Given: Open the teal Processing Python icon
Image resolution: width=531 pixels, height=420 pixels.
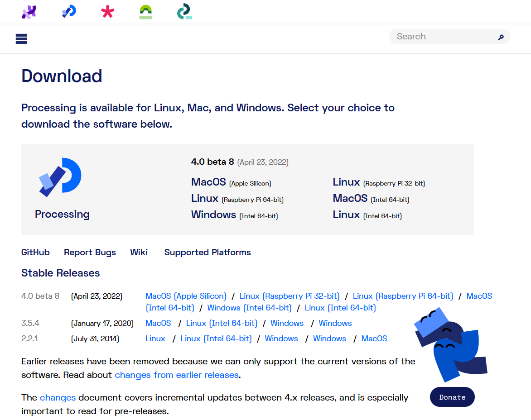Looking at the screenshot, I should pos(184,11).
